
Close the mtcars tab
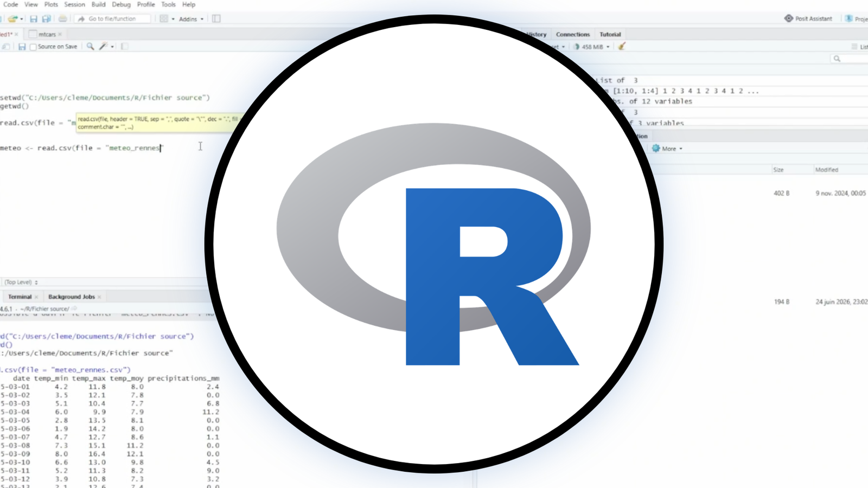60,34
